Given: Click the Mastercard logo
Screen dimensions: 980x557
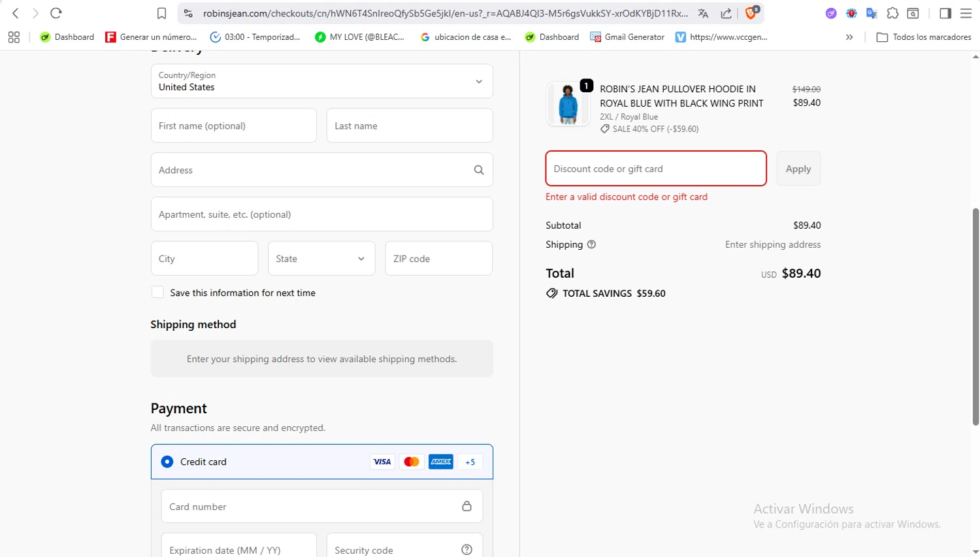Looking at the screenshot, I should tap(412, 462).
